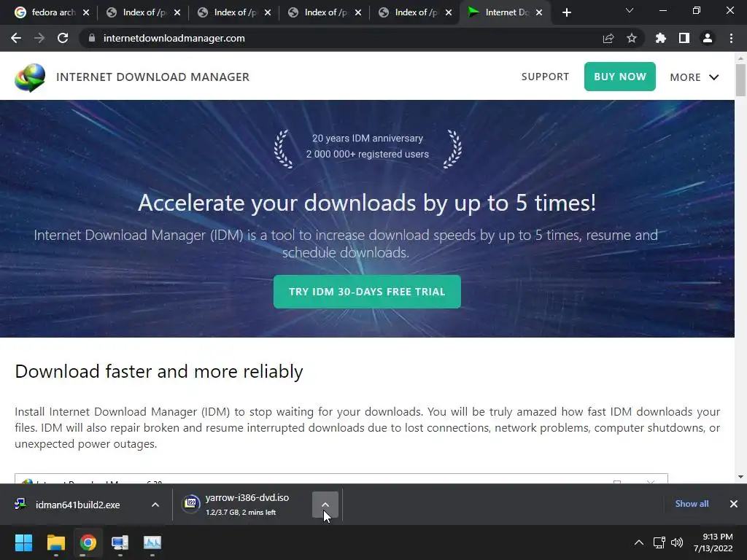This screenshot has height=560, width=747.
Task: Click the scrollbar up arrow
Action: pos(740,58)
